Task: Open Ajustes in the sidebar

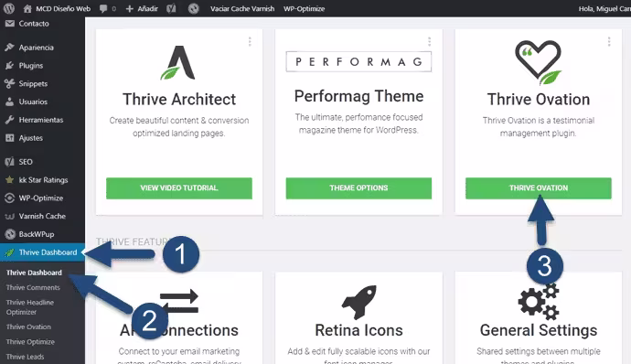Action: point(30,138)
